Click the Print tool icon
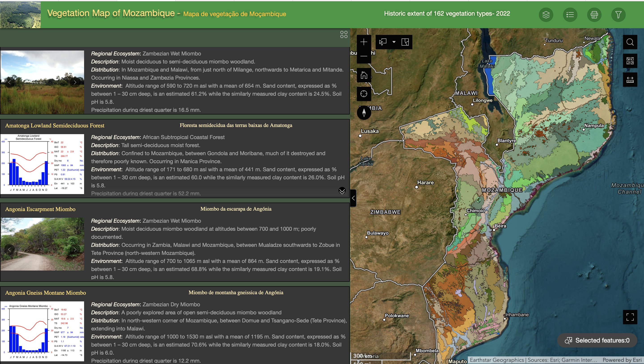 (594, 15)
